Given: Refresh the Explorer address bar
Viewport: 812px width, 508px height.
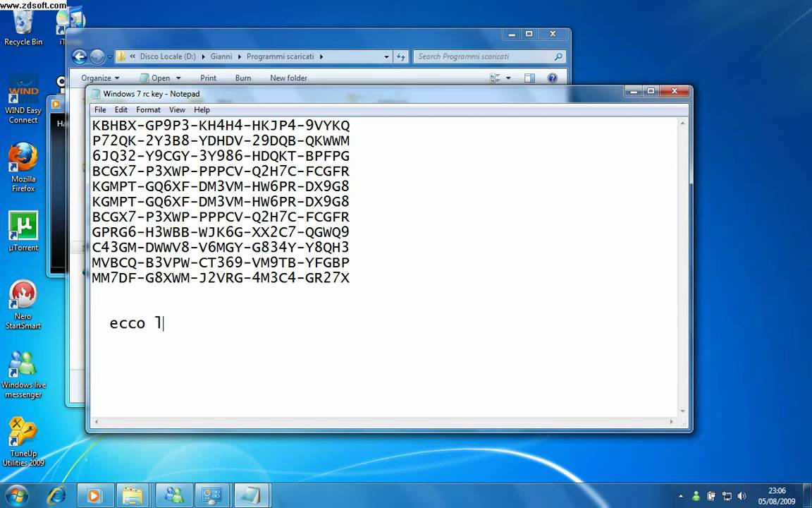Looking at the screenshot, I should click(401, 56).
